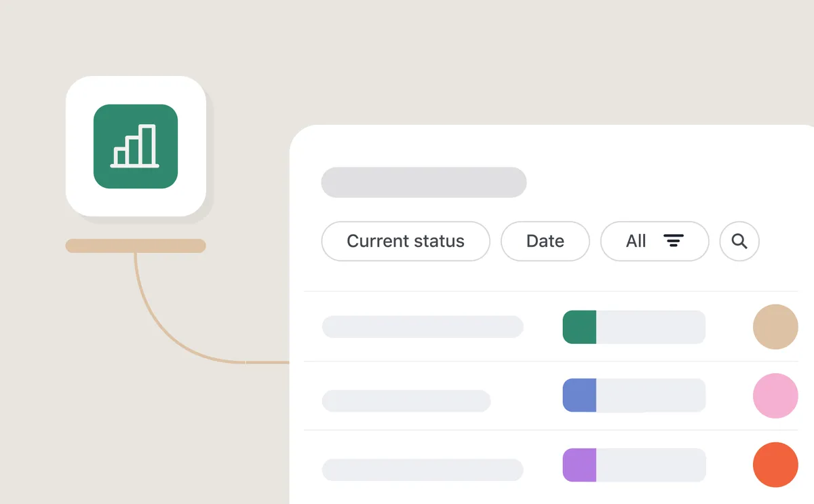Expand the All filter dropdown

(x=655, y=241)
